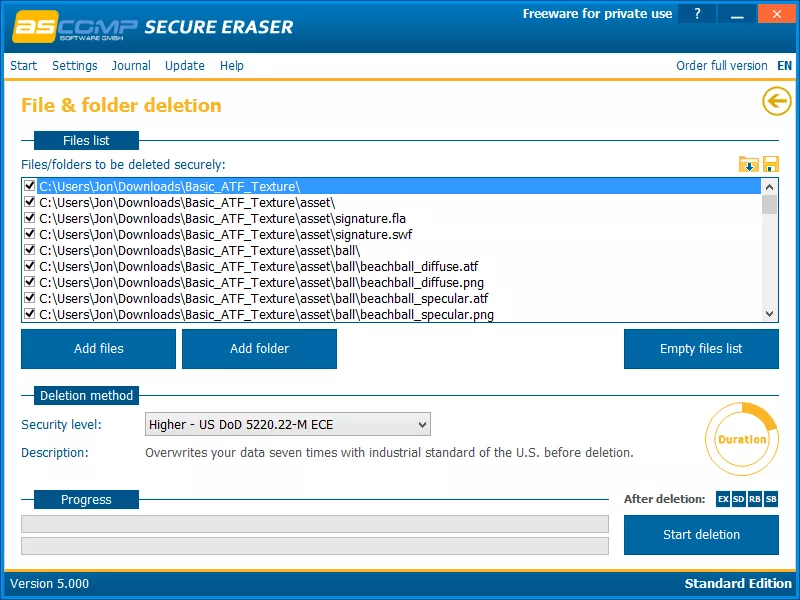This screenshot has height=600, width=800.
Task: Click the Duration indicator dial
Action: (x=742, y=438)
